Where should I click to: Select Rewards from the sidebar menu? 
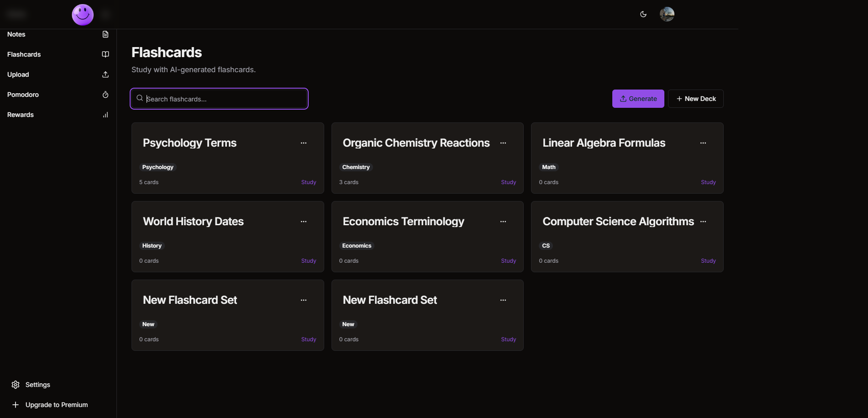coord(21,115)
